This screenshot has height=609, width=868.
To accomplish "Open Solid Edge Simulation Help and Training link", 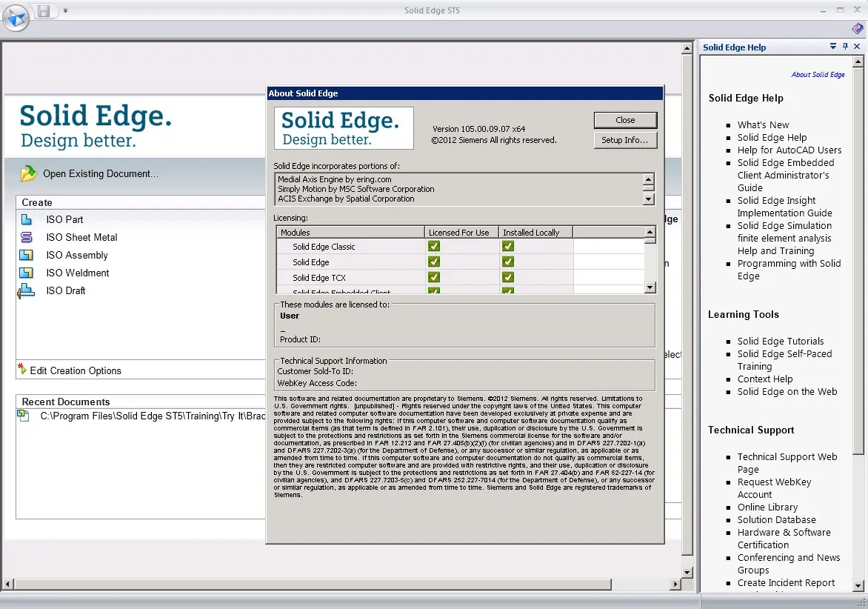I will (784, 238).
